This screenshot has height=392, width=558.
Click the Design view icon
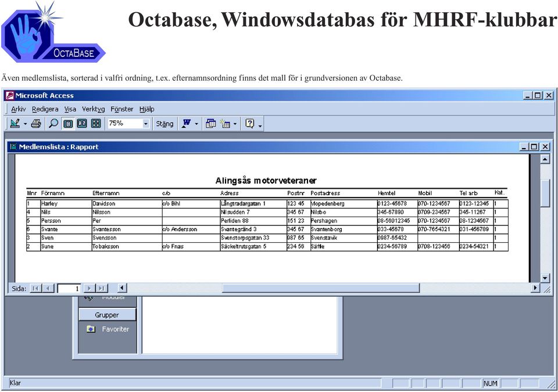(x=15, y=124)
